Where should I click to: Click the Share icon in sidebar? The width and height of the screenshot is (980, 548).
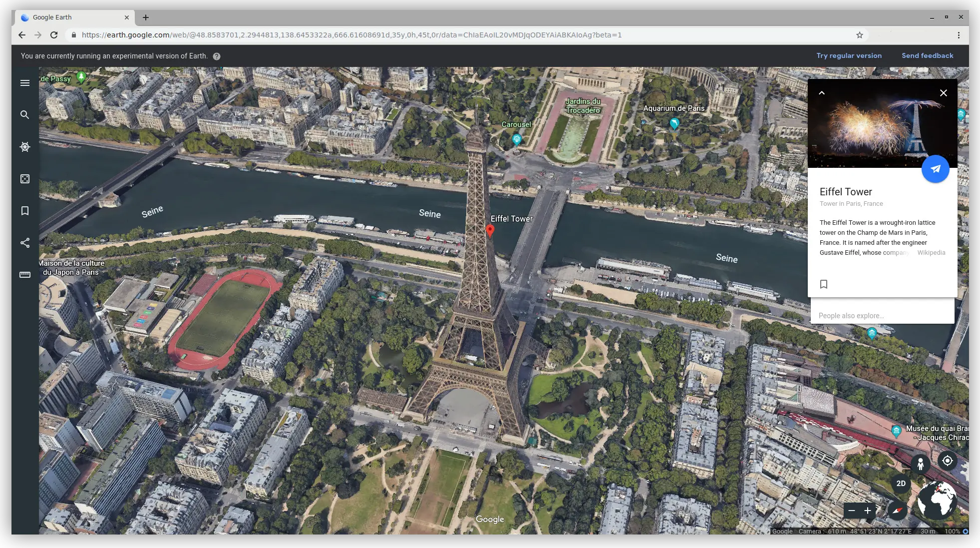25,242
